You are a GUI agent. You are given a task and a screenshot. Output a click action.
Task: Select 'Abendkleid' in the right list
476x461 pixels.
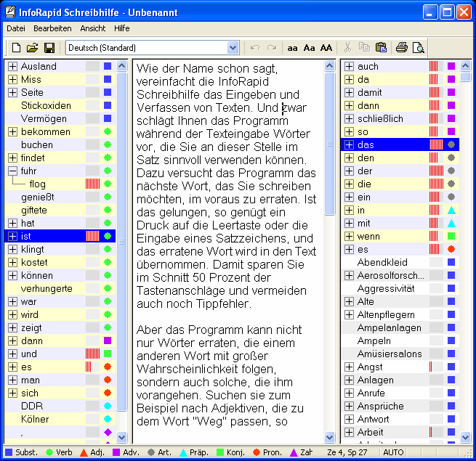click(x=382, y=262)
